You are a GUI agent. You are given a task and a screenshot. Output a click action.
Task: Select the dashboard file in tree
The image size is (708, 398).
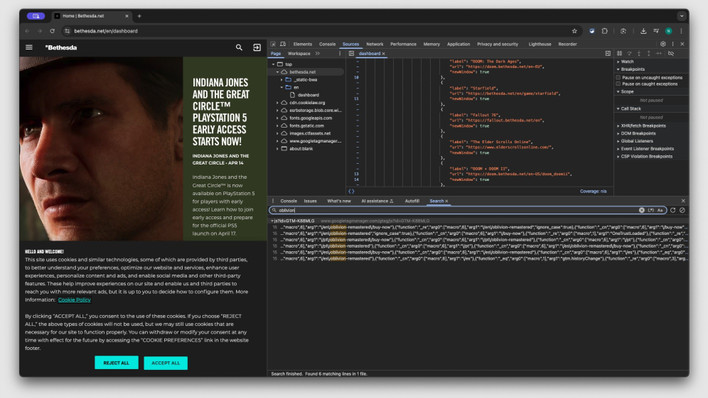click(308, 95)
